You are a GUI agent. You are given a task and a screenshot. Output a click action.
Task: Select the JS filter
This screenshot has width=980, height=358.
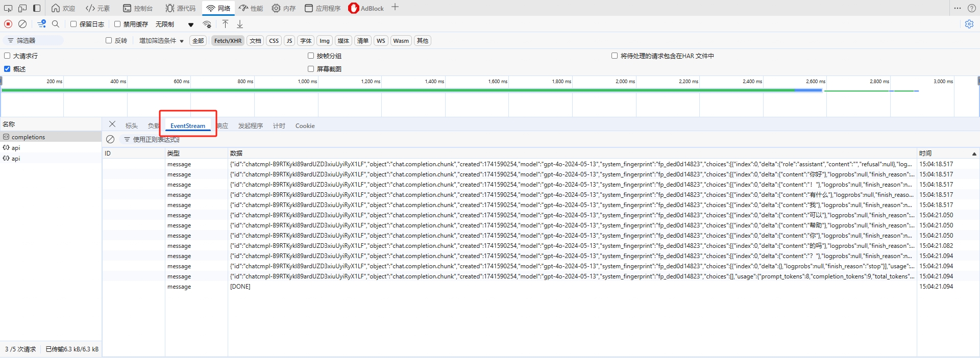coord(289,41)
